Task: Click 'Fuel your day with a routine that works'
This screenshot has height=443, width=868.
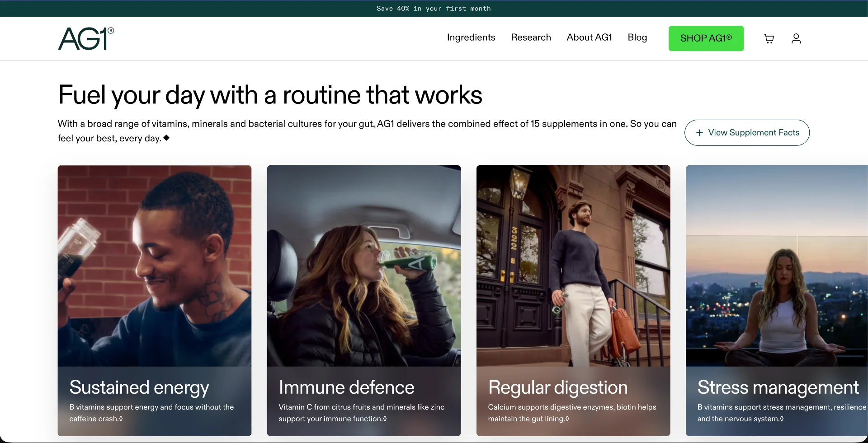Action: pyautogui.click(x=270, y=95)
